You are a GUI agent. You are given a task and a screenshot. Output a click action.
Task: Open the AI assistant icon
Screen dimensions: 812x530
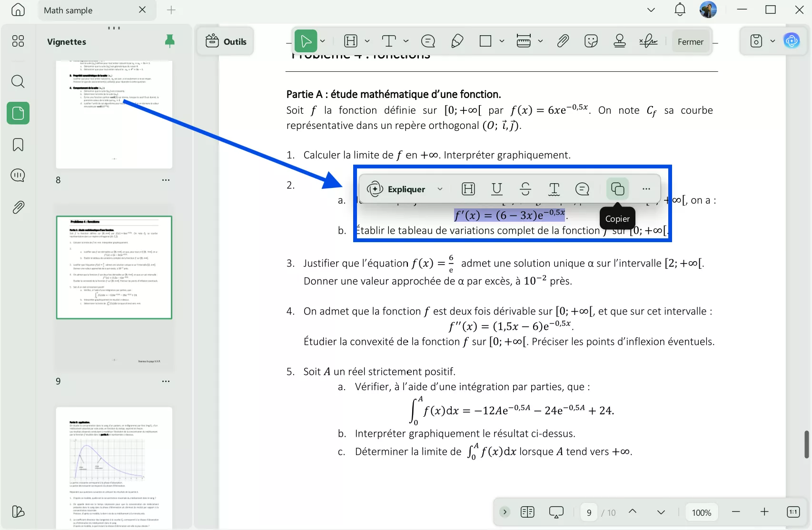pyautogui.click(x=792, y=41)
